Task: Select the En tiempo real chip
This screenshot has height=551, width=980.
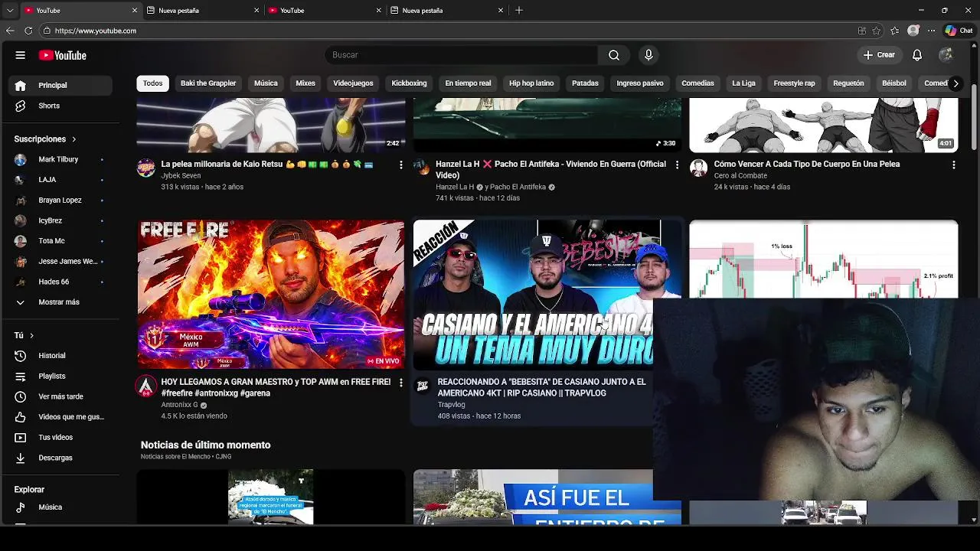Action: tap(468, 83)
